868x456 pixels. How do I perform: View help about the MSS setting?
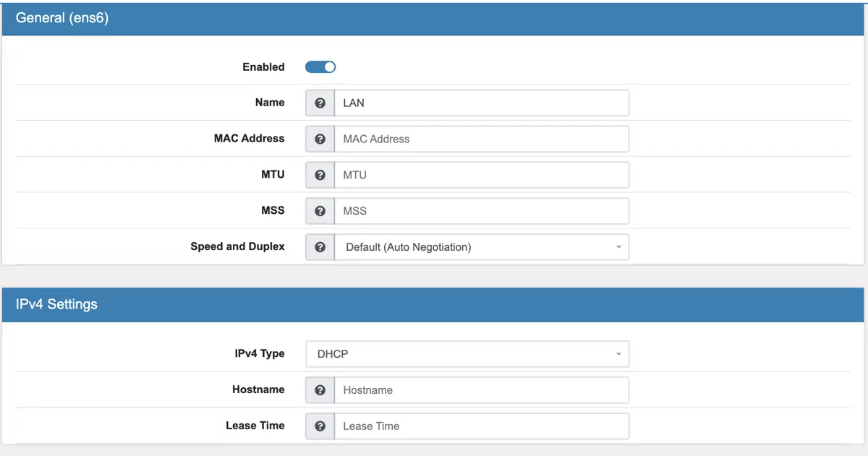tap(319, 210)
